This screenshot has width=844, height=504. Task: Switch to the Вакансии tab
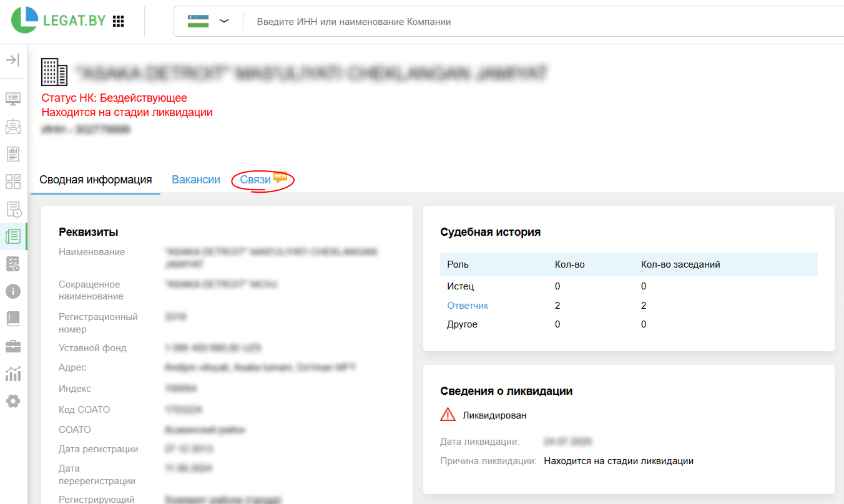195,179
